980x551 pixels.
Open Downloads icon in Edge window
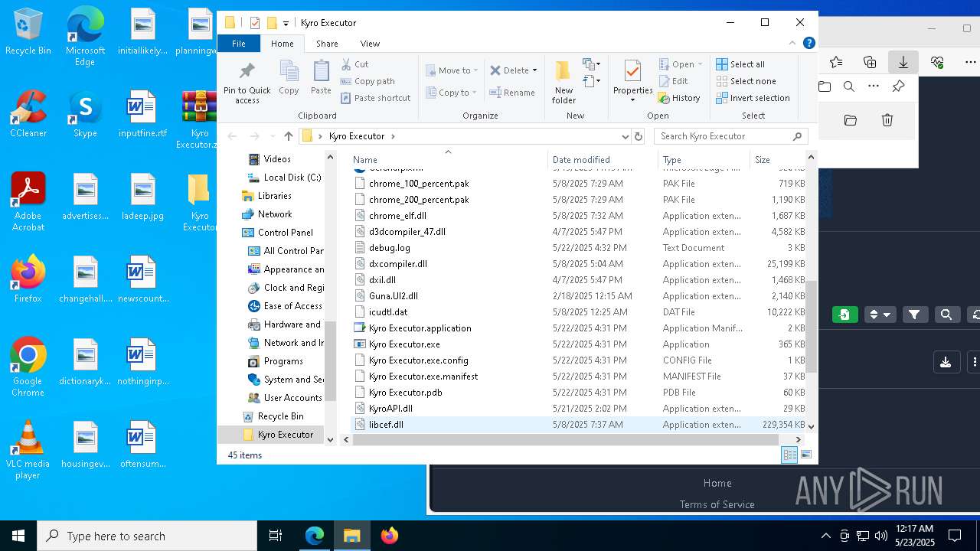tap(903, 62)
